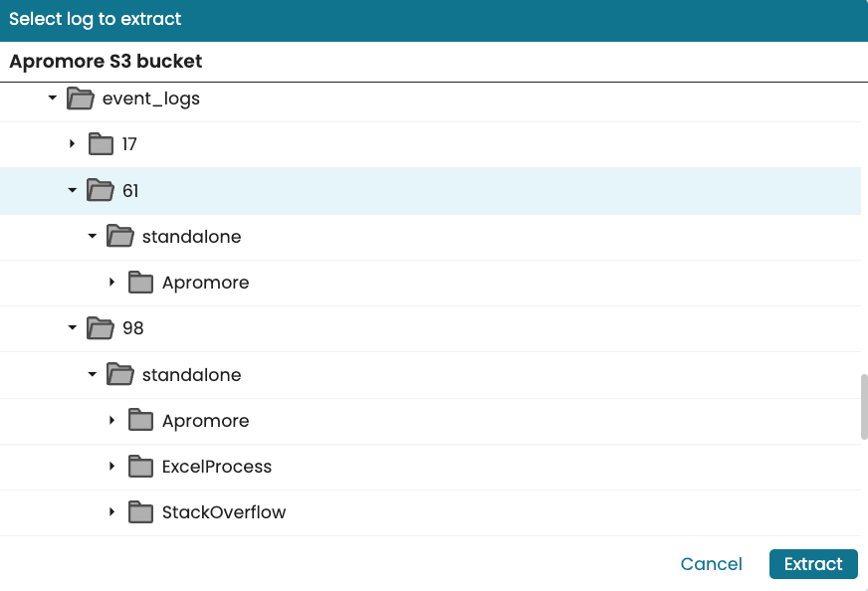The width and height of the screenshot is (868, 591).
Task: Click the StackOverflow folder icon
Action: coord(140,512)
